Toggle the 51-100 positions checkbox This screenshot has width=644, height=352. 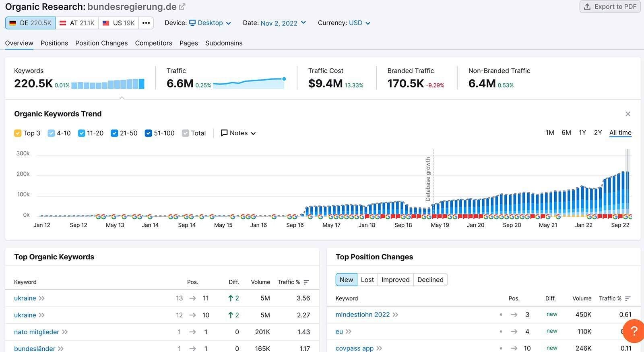click(x=148, y=133)
